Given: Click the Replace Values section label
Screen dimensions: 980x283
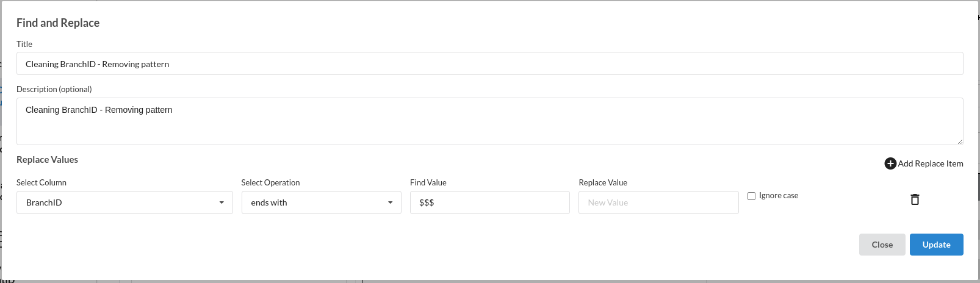Looking at the screenshot, I should [x=47, y=160].
